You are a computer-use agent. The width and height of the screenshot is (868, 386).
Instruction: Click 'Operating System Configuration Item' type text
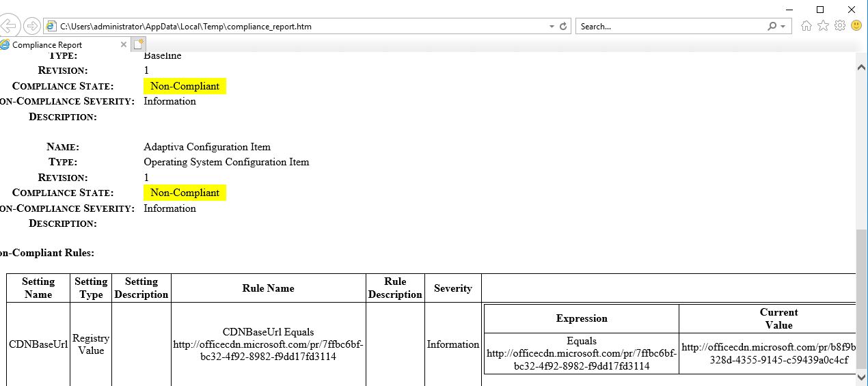click(226, 162)
